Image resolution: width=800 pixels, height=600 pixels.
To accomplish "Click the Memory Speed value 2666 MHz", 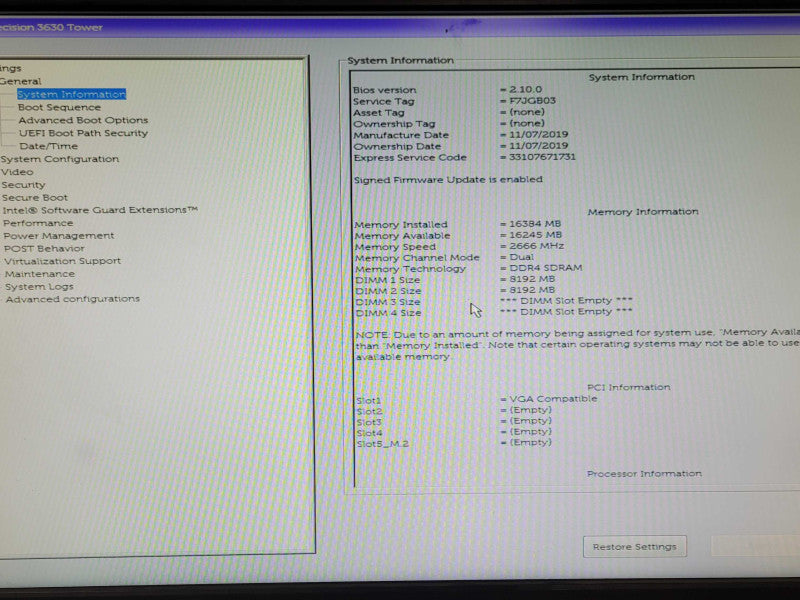I will [537, 246].
